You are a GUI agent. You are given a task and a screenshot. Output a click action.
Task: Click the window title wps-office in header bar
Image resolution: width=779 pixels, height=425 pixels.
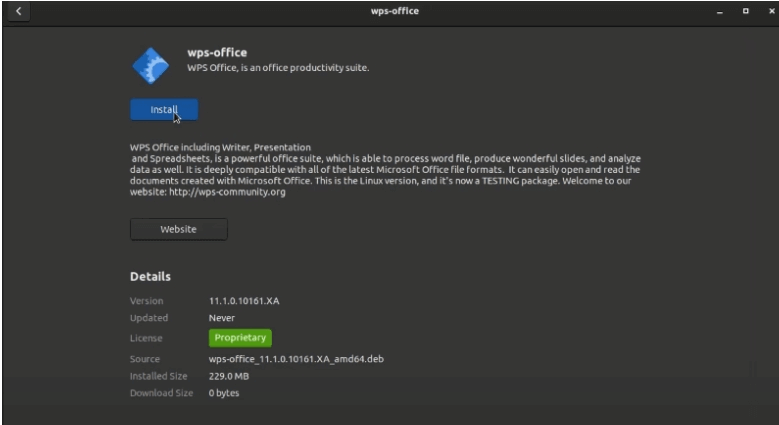click(x=395, y=11)
